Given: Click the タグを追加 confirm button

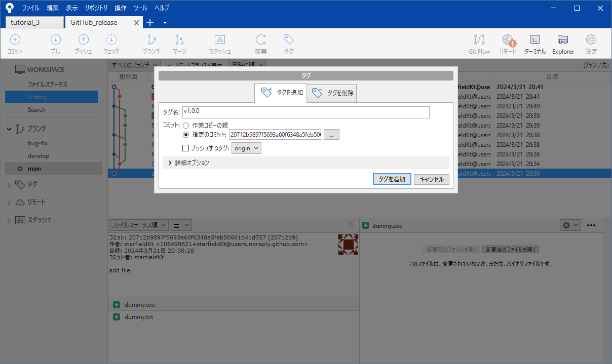Looking at the screenshot, I should pos(392,179).
